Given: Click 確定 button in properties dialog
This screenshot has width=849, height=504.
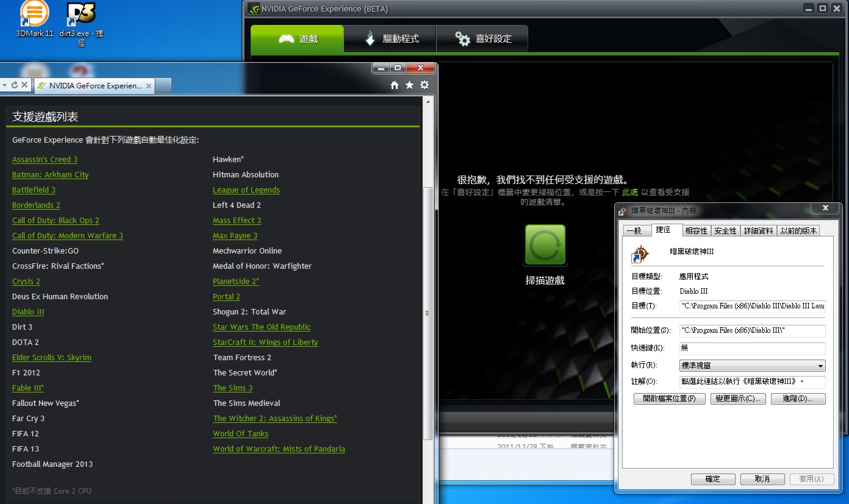Looking at the screenshot, I should pos(713,479).
